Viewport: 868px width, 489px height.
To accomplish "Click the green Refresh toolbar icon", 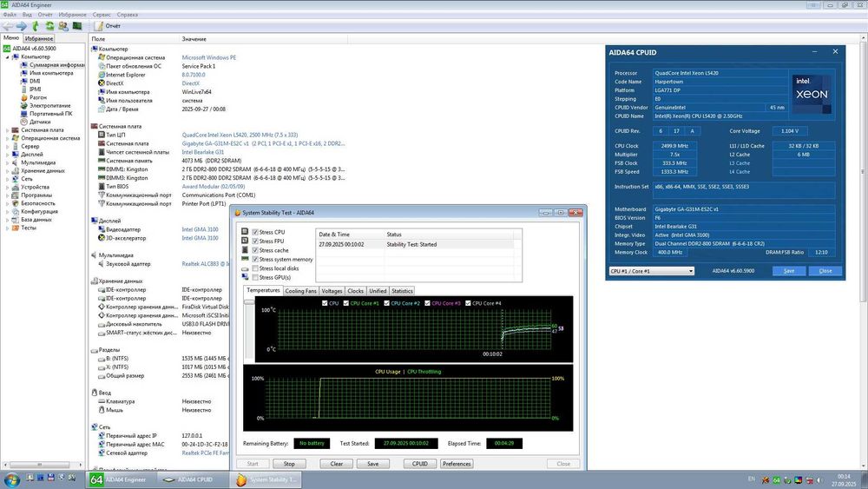I will (x=49, y=26).
